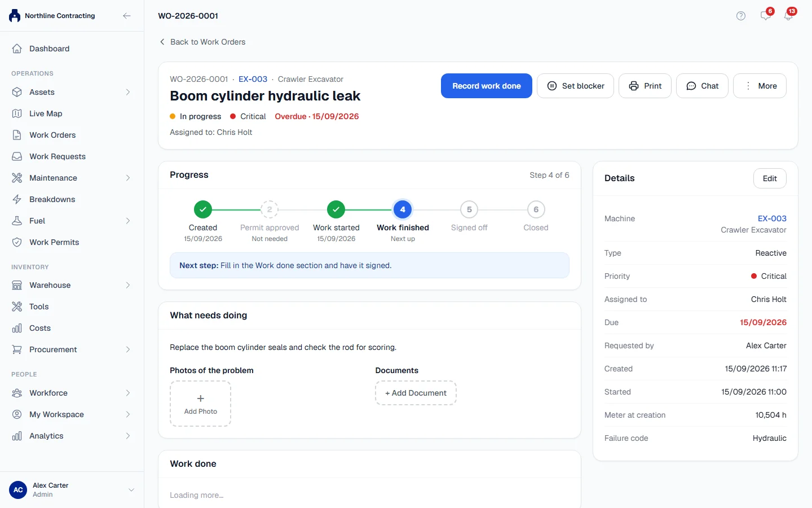This screenshot has width=812, height=508.
Task: Expand the Maintenance submenu chevron
Action: [128, 178]
